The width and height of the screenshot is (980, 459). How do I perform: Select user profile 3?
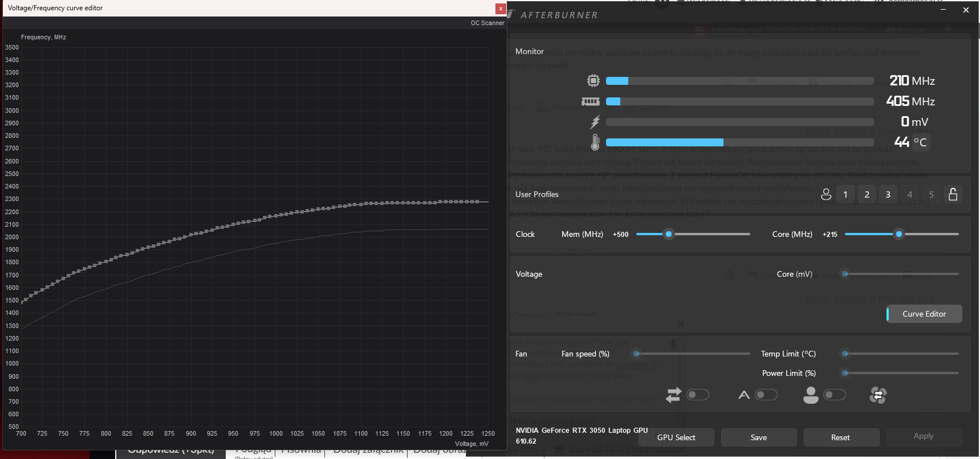[888, 194]
